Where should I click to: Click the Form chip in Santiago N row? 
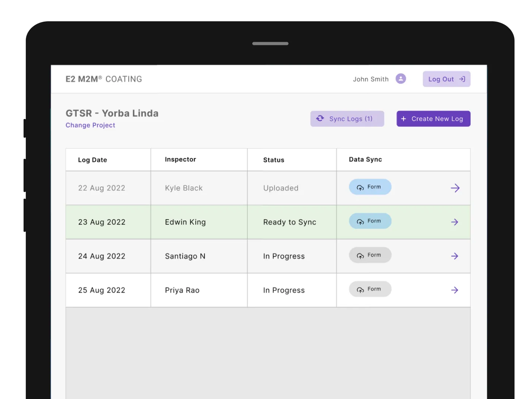click(x=370, y=255)
